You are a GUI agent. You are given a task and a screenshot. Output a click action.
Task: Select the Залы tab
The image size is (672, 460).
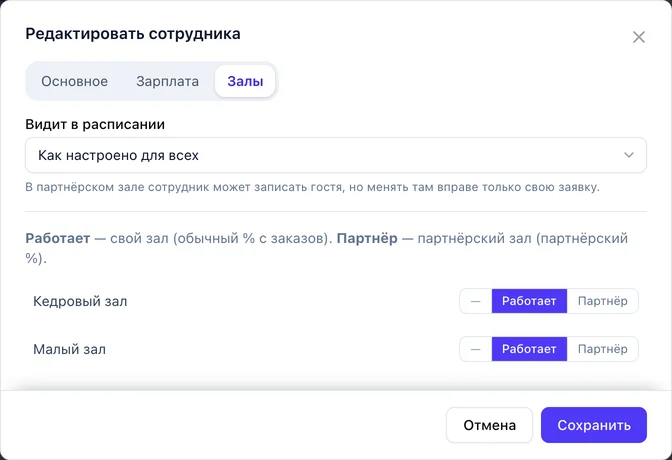(x=245, y=81)
